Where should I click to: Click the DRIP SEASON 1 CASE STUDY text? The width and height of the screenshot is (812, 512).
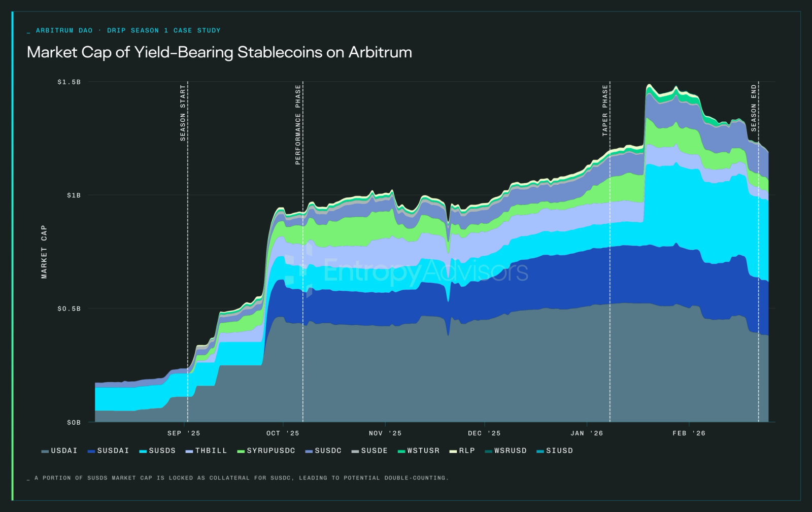point(164,30)
